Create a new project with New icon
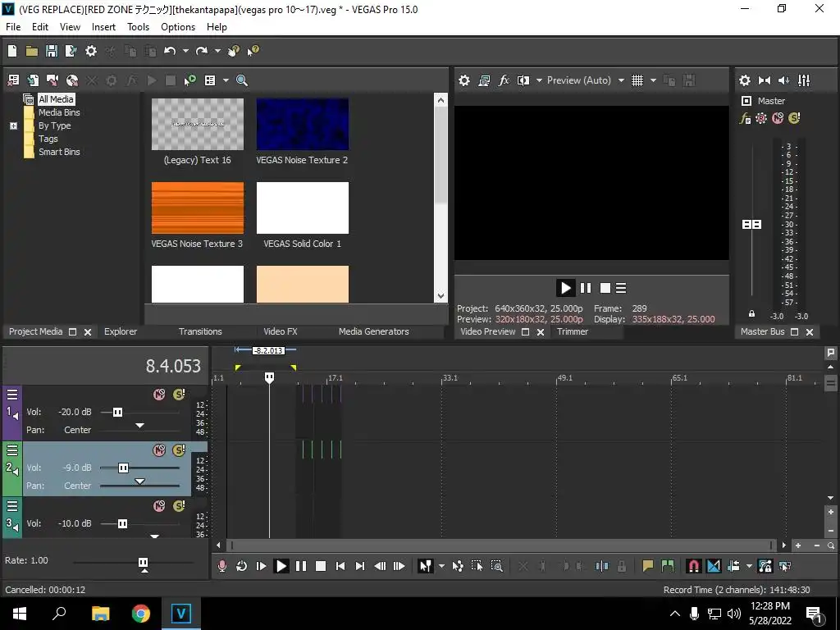 coord(12,51)
